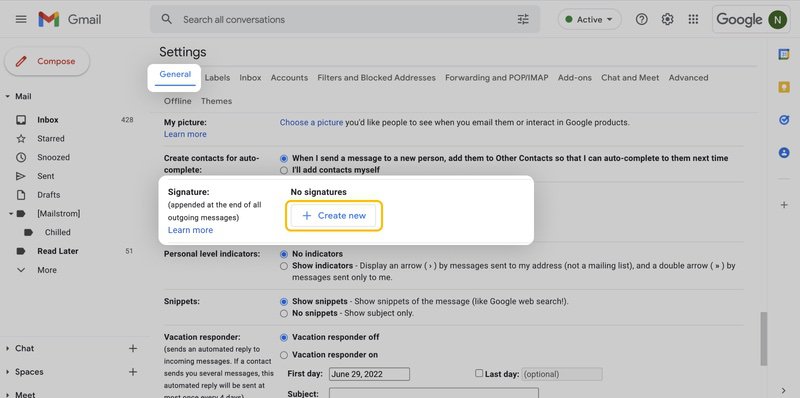The image size is (800, 398).
Task: Expand the Meet section
Action: (8, 394)
